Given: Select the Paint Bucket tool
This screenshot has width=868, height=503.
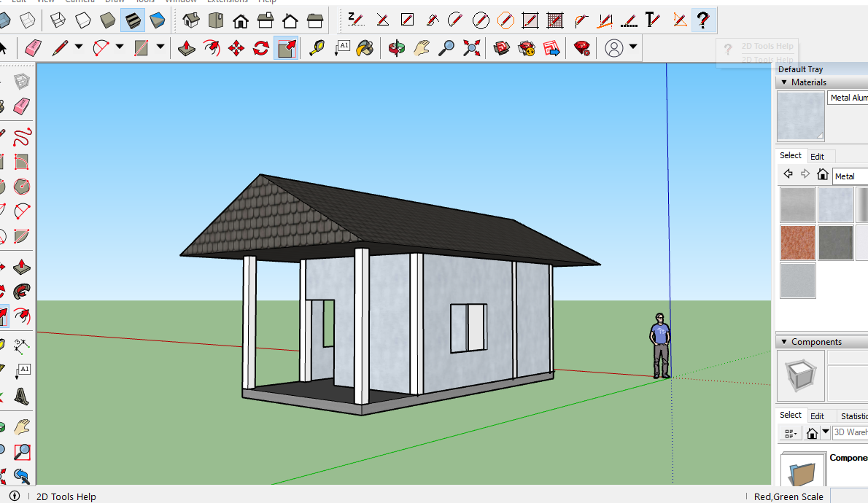Looking at the screenshot, I should pyautogui.click(x=365, y=48).
